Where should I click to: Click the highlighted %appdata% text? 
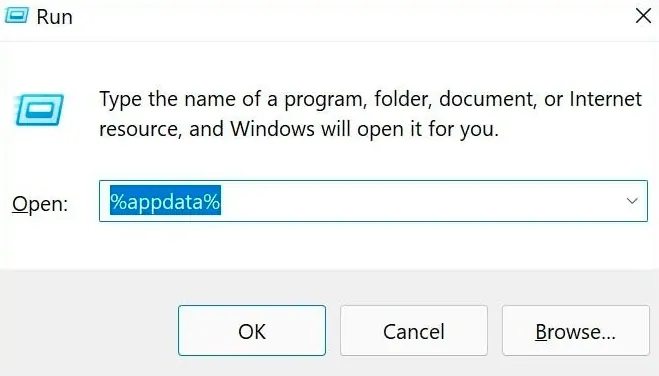[x=165, y=201]
